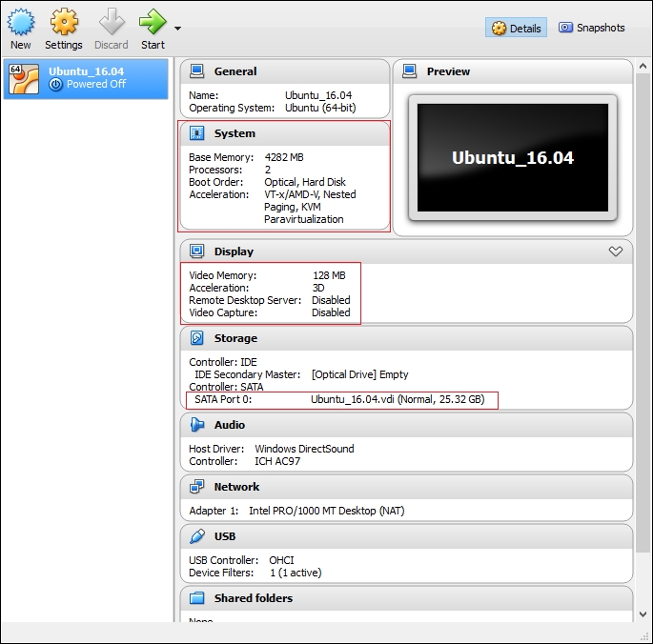Click the Powered Off state icon
Image resolution: width=653 pixels, height=644 pixels.
pyautogui.click(x=55, y=85)
